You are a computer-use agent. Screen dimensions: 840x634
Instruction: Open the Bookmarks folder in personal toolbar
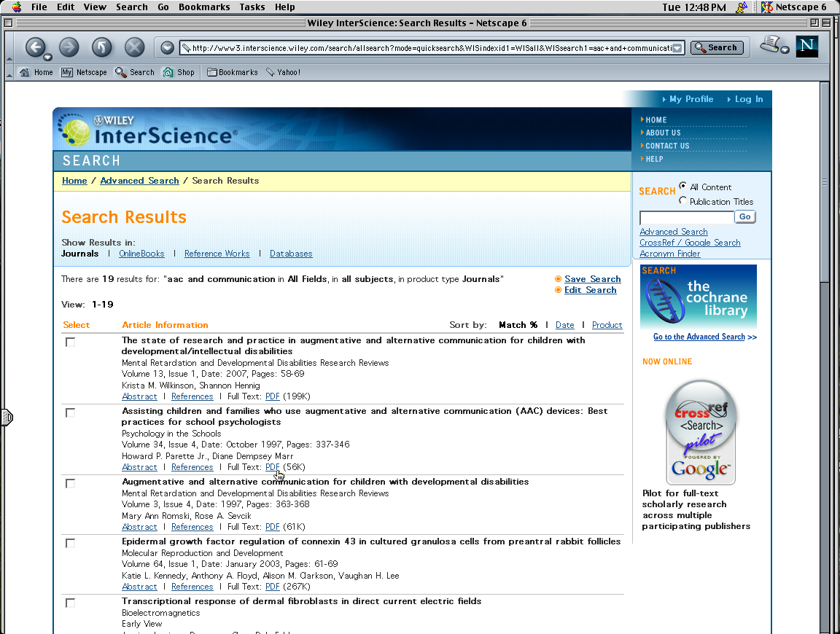point(233,72)
